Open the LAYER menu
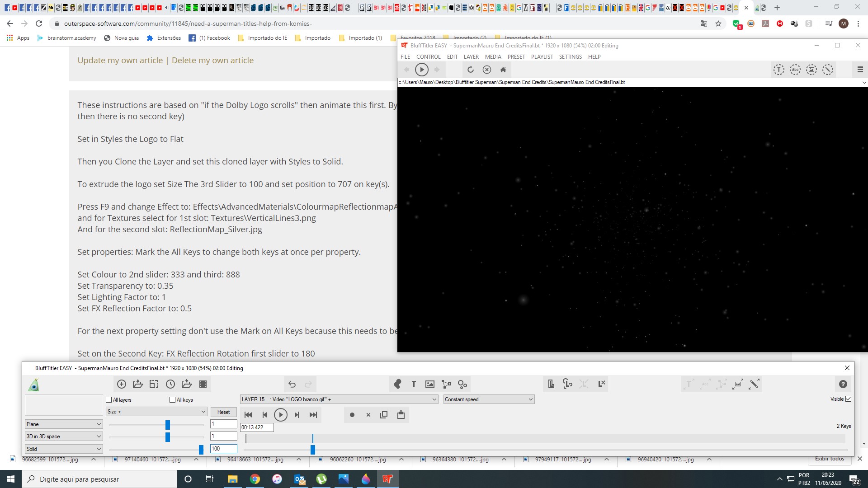Image resolution: width=868 pixels, height=488 pixels. pyautogui.click(x=471, y=57)
